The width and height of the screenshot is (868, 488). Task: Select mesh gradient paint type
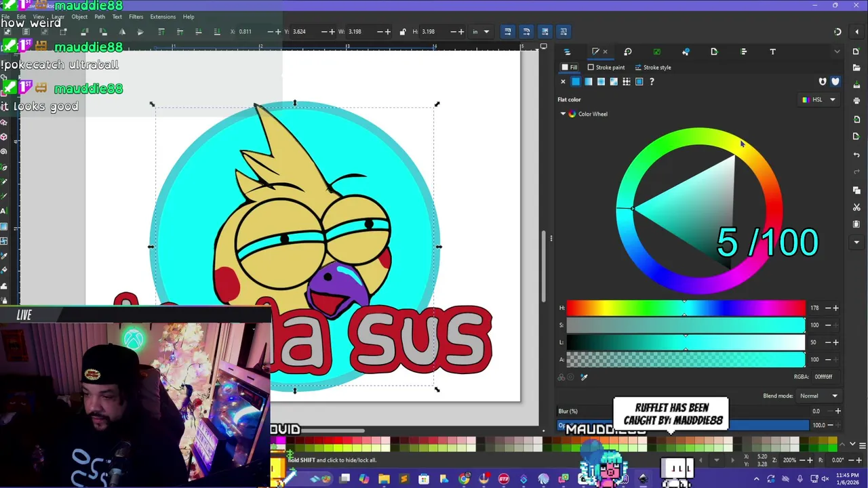(614, 82)
